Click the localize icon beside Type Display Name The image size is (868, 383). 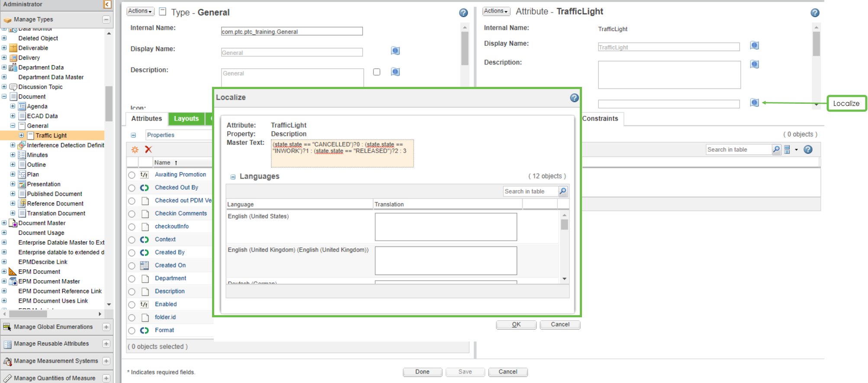tap(395, 51)
